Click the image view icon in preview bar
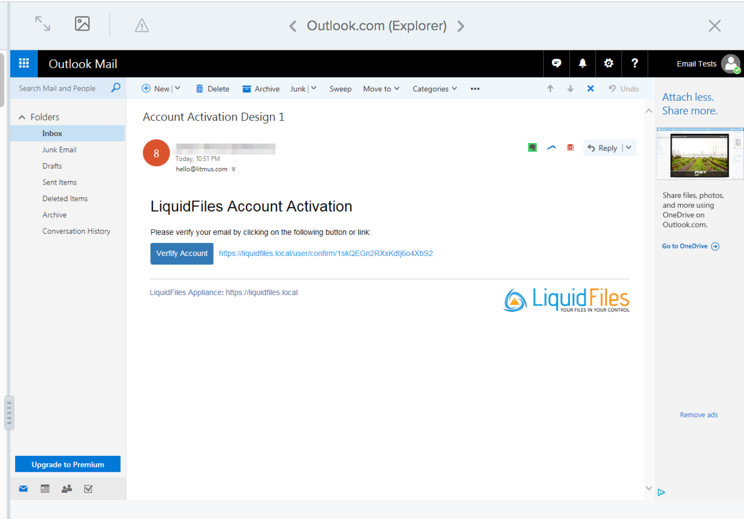This screenshot has height=519, width=744. 82,24
